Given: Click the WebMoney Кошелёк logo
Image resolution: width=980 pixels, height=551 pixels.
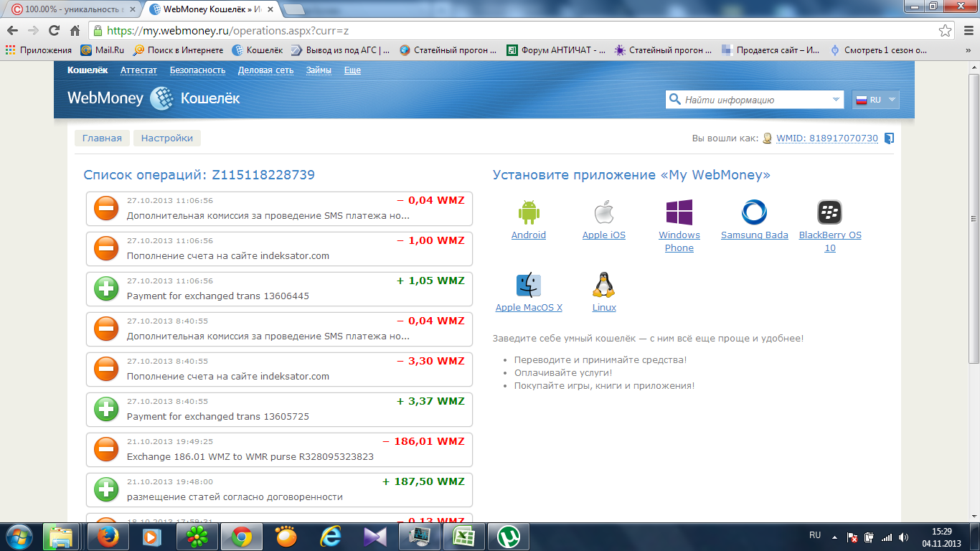Looking at the screenshot, I should pyautogui.click(x=154, y=98).
